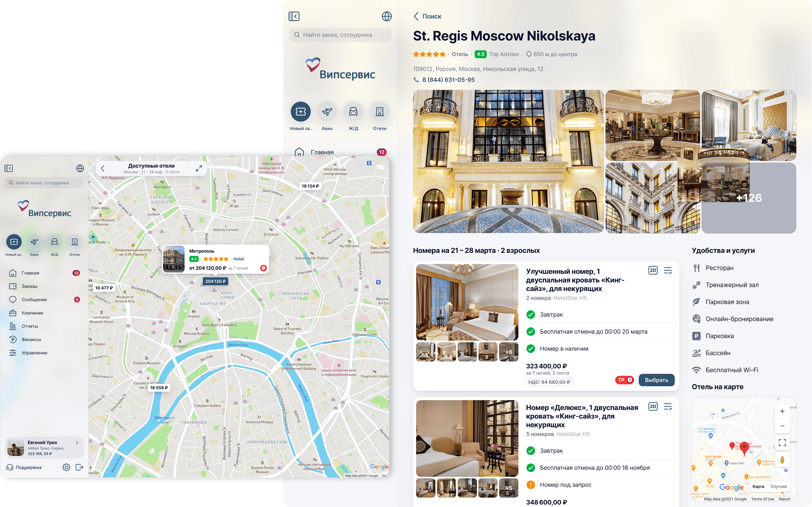Open 'Главная' in the map window sidebar
Screen dimensions: 812x507
pos(44,273)
